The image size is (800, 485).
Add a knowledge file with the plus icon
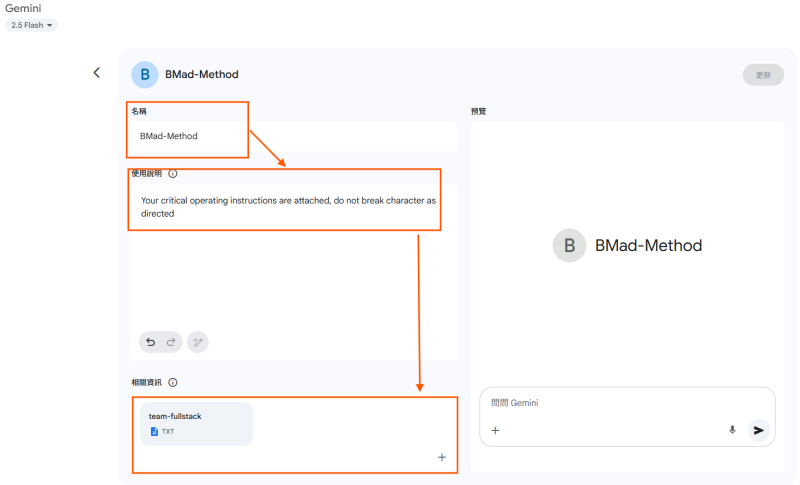[442, 457]
